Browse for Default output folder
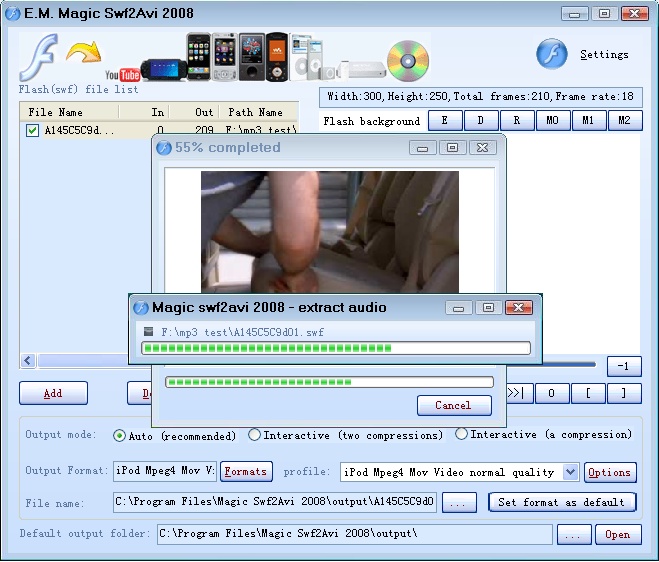 pos(574,534)
